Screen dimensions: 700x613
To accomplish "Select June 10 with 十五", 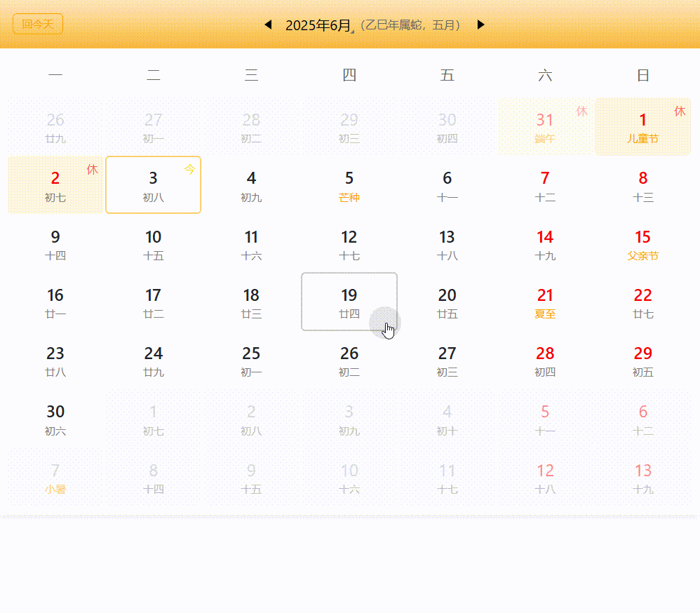I will (x=153, y=243).
